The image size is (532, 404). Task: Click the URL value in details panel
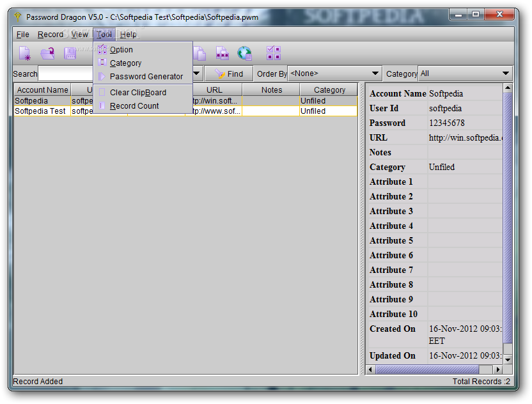(x=465, y=137)
